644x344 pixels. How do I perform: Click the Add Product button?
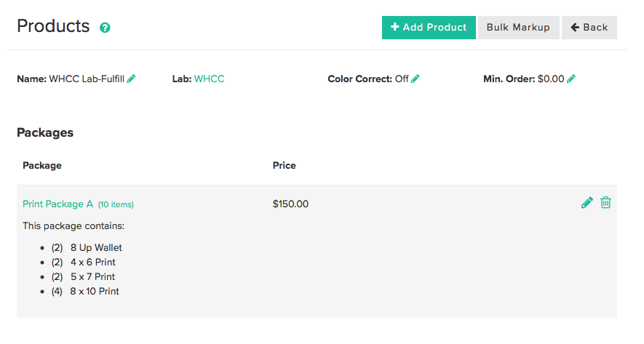coord(429,28)
